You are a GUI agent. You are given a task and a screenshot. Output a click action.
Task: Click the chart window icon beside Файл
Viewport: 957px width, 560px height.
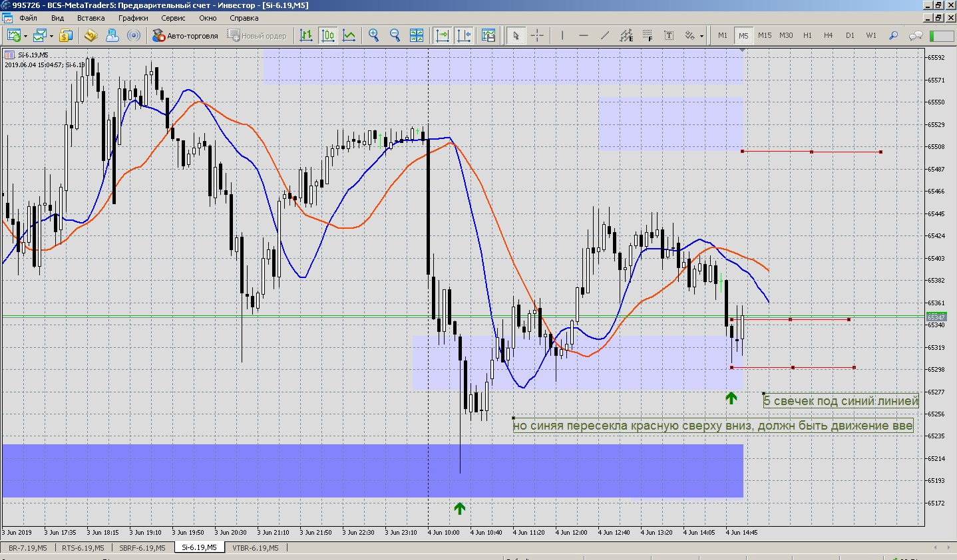click(x=7, y=18)
